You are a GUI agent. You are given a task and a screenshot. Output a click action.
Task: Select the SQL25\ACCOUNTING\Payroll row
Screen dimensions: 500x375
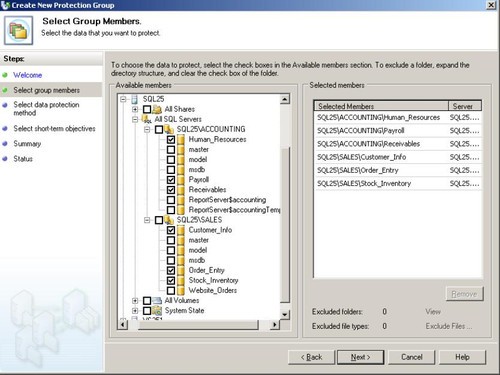click(x=398, y=131)
